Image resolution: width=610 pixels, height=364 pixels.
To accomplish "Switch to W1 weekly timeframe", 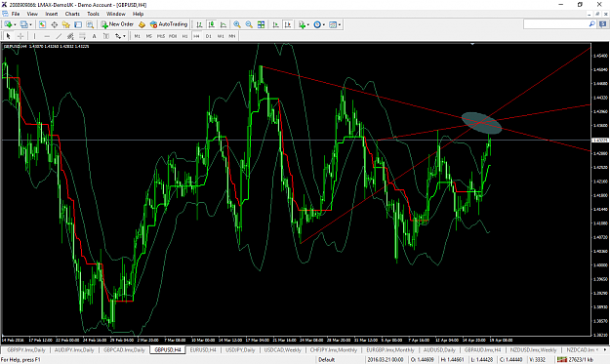I will pyautogui.click(x=221, y=36).
